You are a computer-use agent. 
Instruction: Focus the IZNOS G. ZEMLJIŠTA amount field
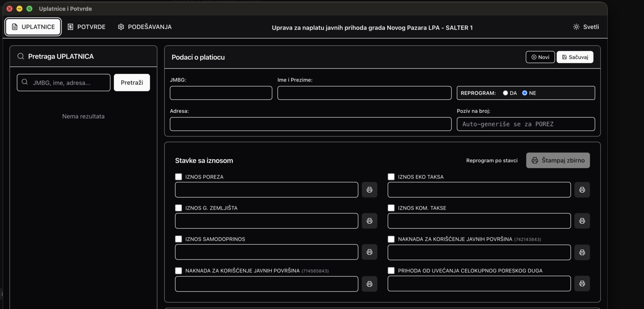click(x=266, y=221)
